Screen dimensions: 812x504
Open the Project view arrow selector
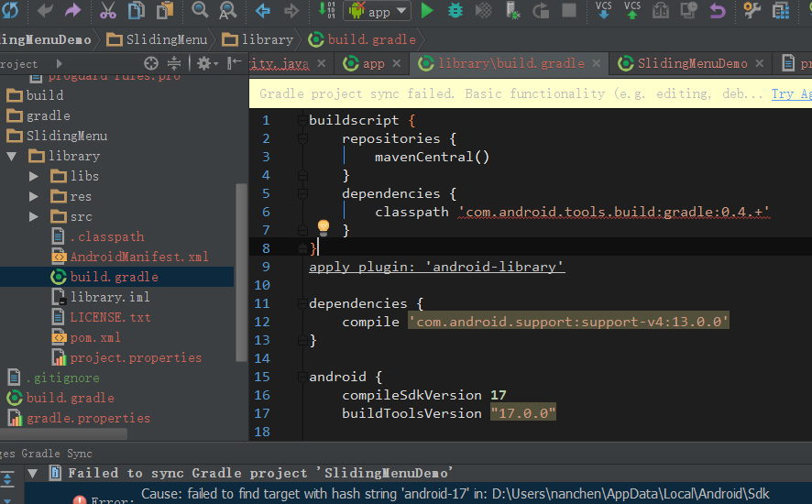pyautogui.click(x=59, y=64)
